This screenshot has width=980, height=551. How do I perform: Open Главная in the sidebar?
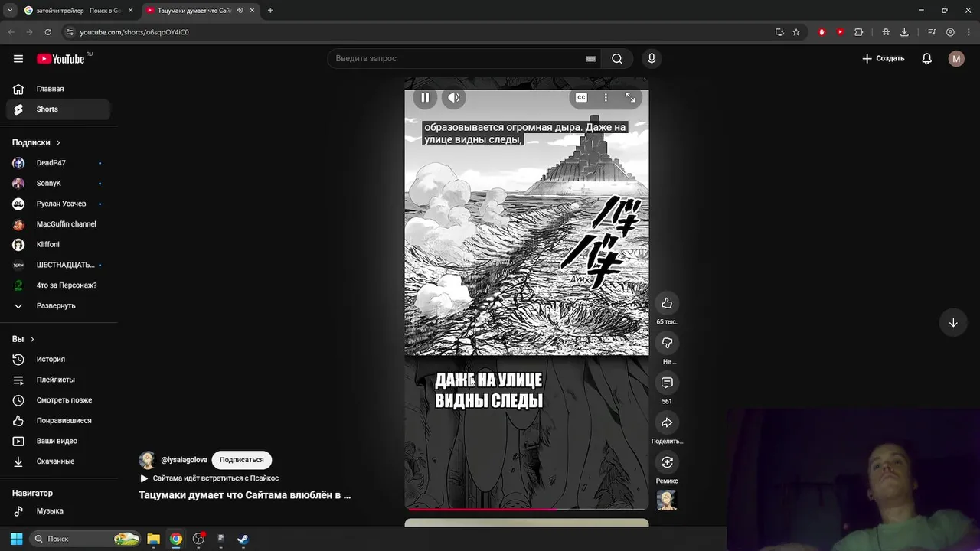[x=58, y=89]
